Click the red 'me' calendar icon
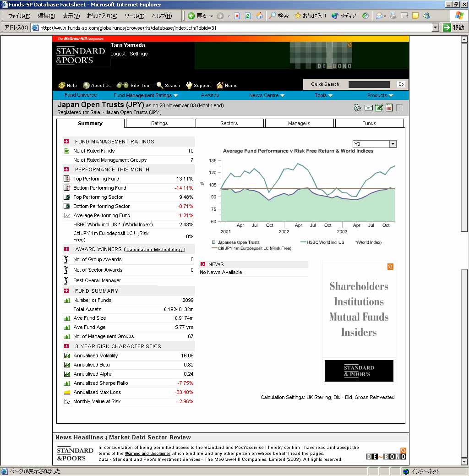 tap(389, 108)
